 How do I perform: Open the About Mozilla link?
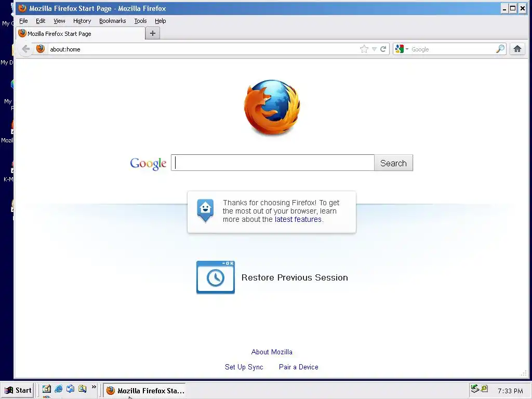point(272,352)
